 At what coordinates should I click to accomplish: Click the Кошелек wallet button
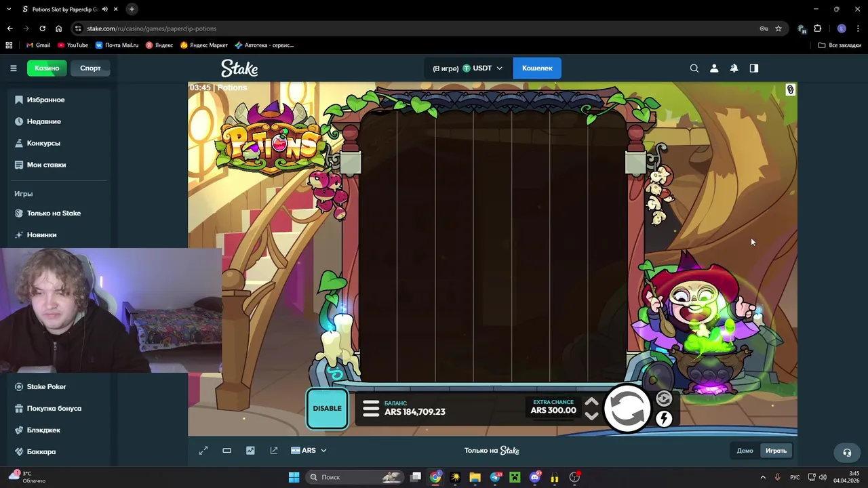click(537, 68)
